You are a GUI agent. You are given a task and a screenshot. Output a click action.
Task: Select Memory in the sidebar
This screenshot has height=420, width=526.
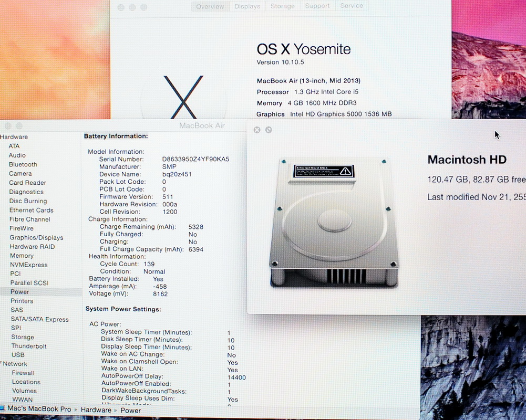tap(22, 256)
